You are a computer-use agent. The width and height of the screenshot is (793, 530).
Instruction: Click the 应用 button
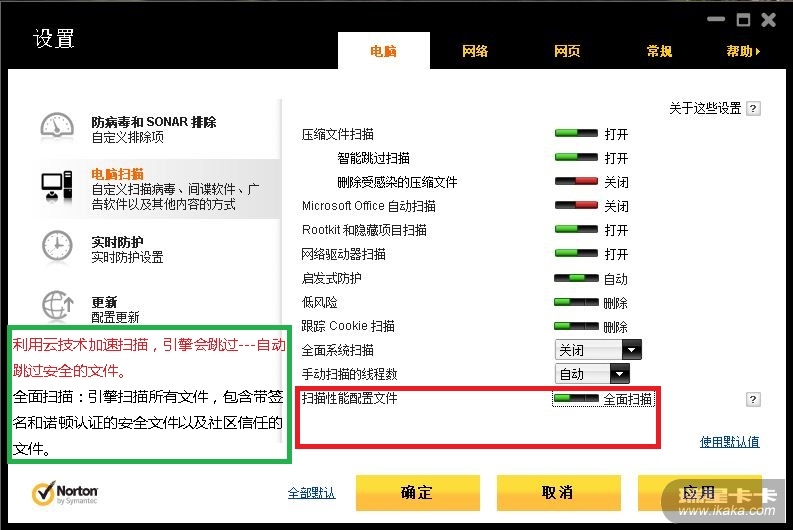point(699,493)
